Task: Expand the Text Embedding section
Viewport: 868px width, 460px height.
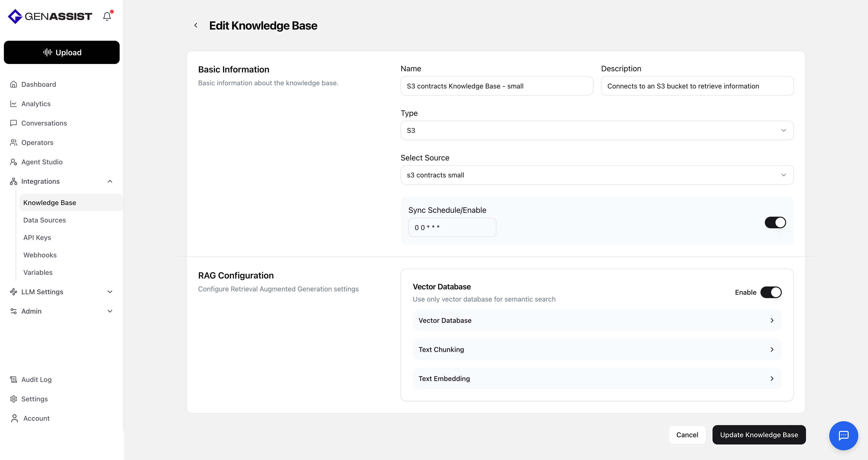Action: [597, 378]
